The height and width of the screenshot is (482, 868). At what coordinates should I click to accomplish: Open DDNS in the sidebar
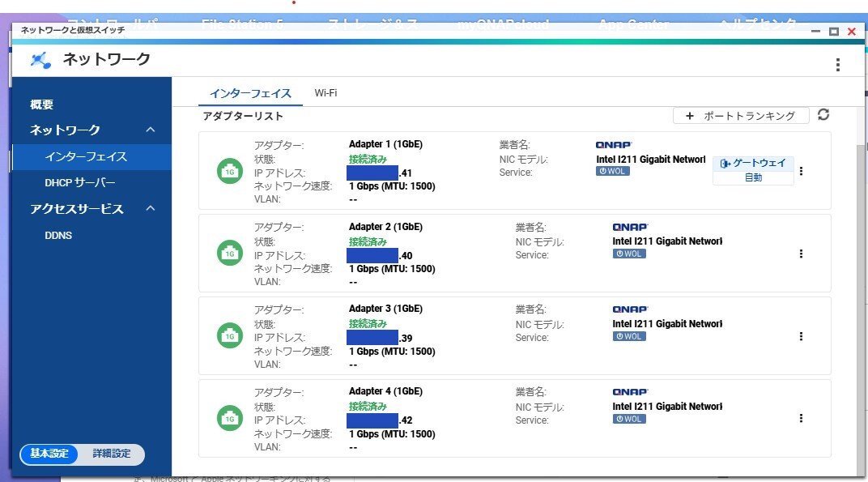pyautogui.click(x=58, y=236)
